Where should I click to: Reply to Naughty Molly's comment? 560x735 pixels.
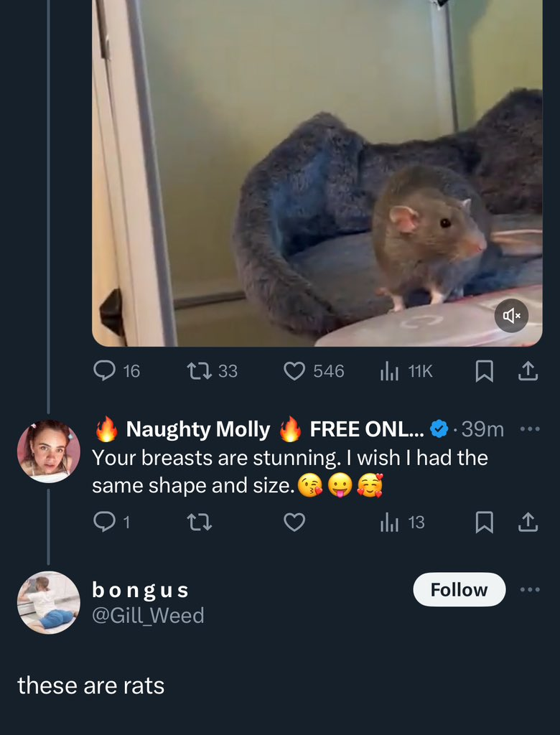(105, 522)
